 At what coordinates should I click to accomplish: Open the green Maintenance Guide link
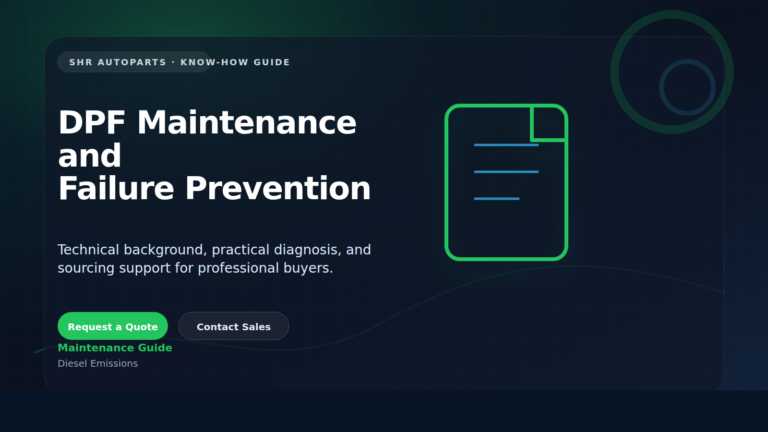pos(115,348)
